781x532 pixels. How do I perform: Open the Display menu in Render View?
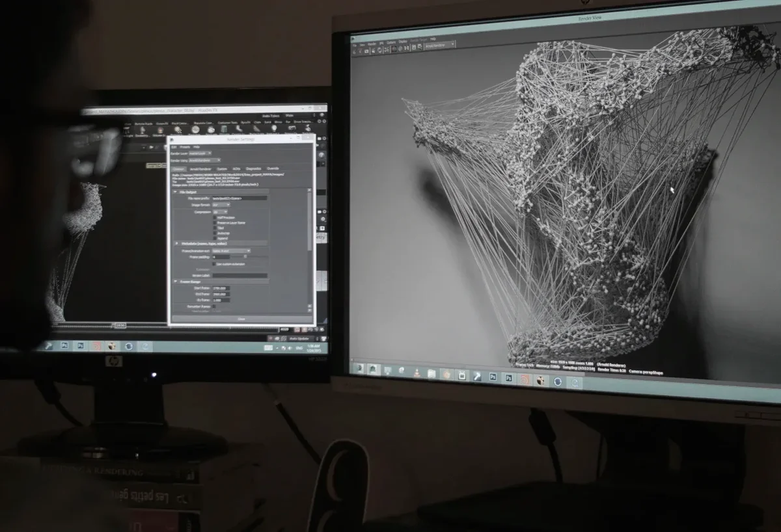click(403, 42)
